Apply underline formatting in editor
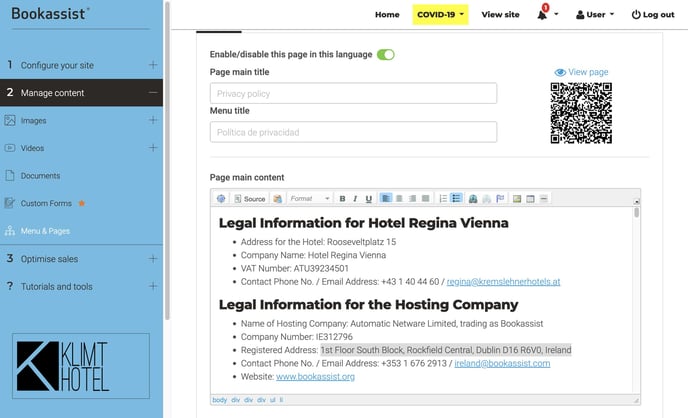Viewport: 688px width, 418px height. [368, 199]
